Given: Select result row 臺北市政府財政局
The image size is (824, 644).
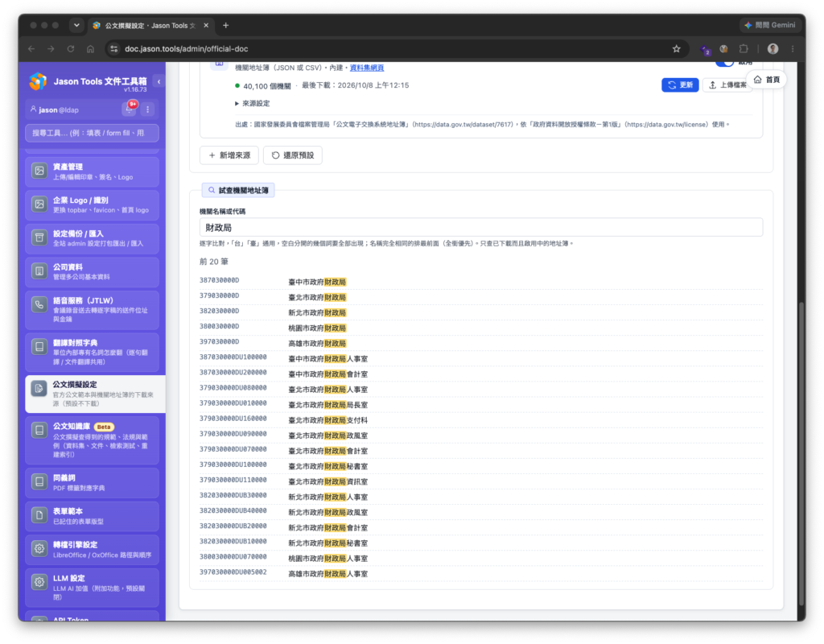Looking at the screenshot, I should [481, 297].
